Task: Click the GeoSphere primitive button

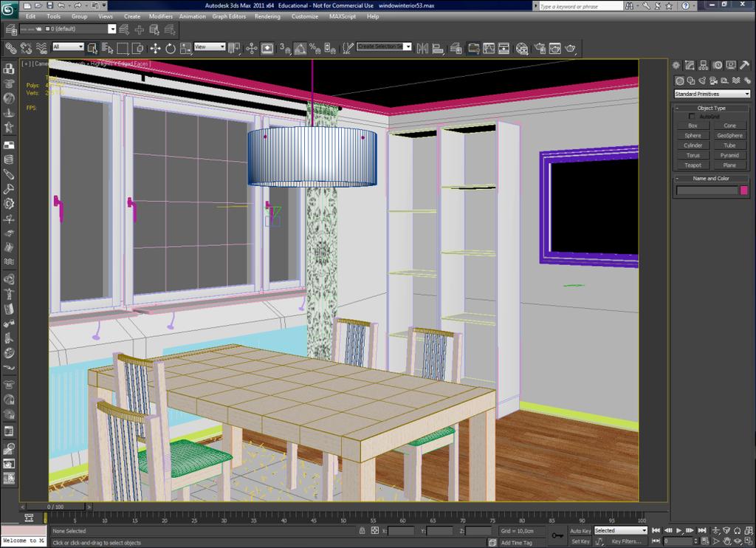Action: pos(729,136)
